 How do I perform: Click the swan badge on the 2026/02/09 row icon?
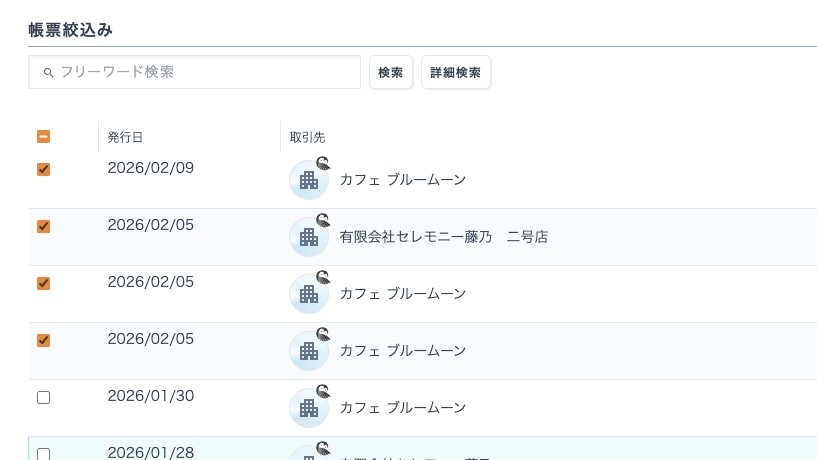coord(324,163)
